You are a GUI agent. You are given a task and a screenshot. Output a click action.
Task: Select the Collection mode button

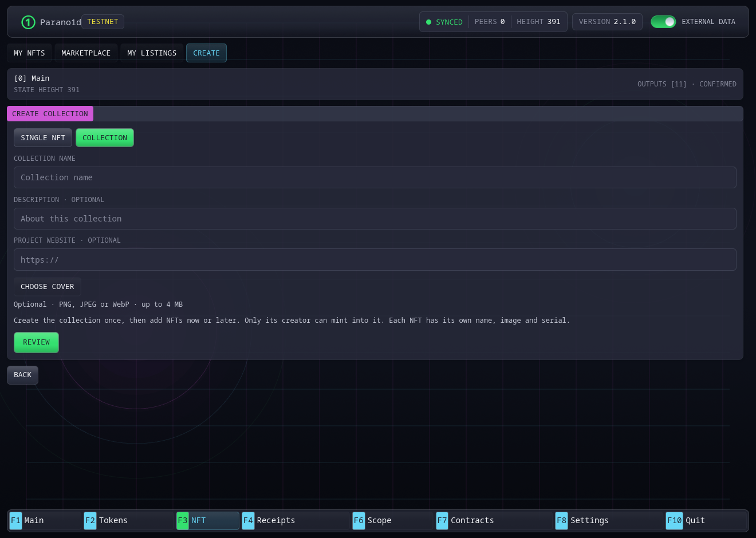105,138
